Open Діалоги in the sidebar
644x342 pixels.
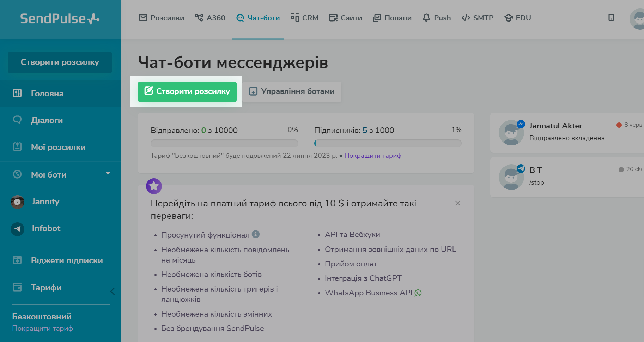point(47,120)
